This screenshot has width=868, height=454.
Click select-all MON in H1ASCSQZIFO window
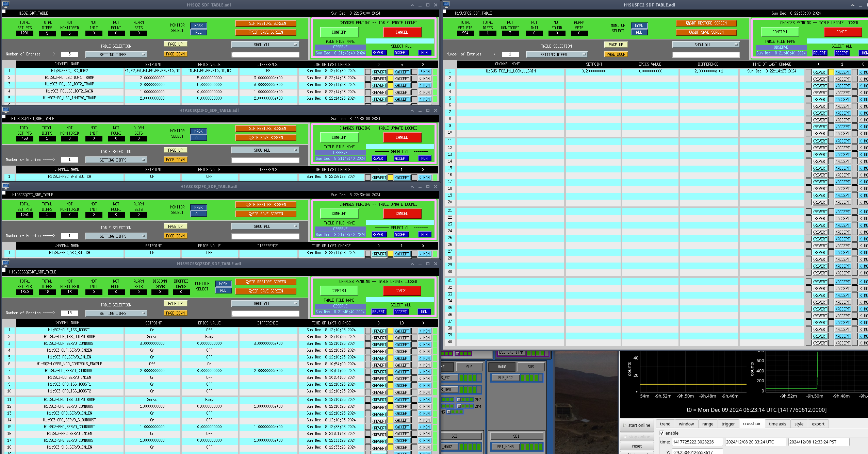click(424, 158)
